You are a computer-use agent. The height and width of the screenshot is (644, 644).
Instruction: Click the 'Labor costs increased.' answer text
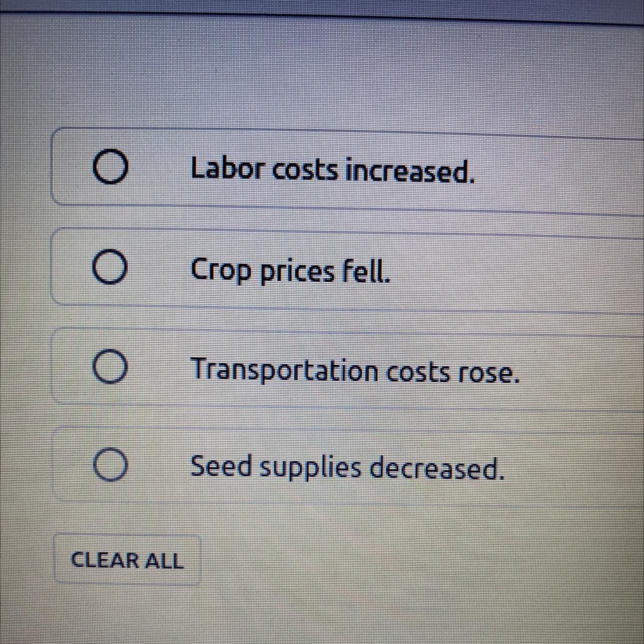[333, 170]
